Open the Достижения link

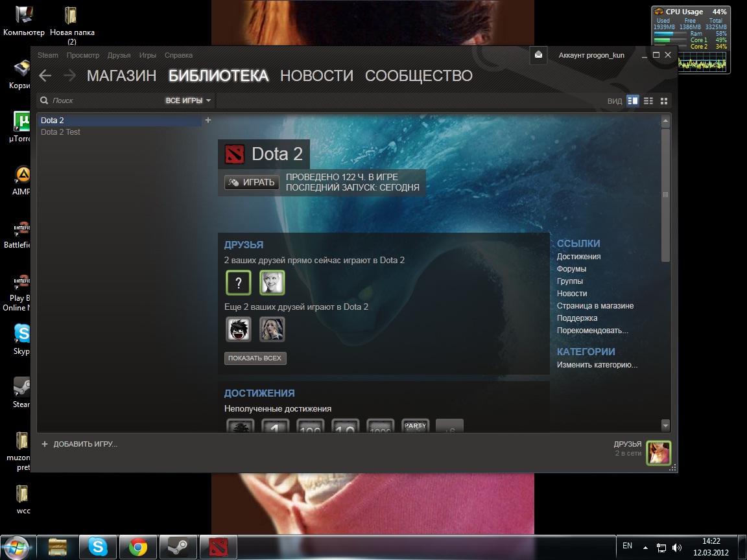tap(579, 256)
